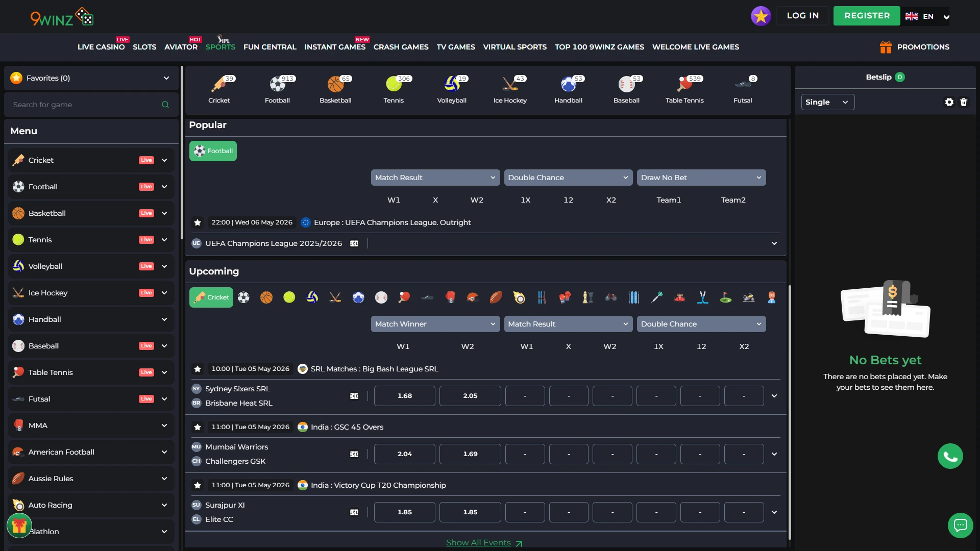Go to LIVE CASINO in the top navigation
The width and height of the screenshot is (980, 551).
101,47
